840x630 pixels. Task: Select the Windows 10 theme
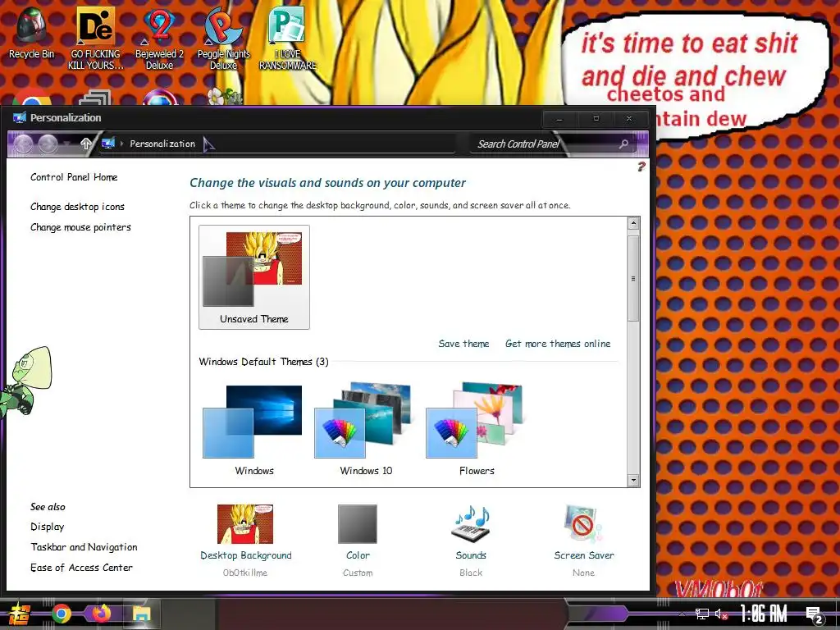click(x=366, y=430)
